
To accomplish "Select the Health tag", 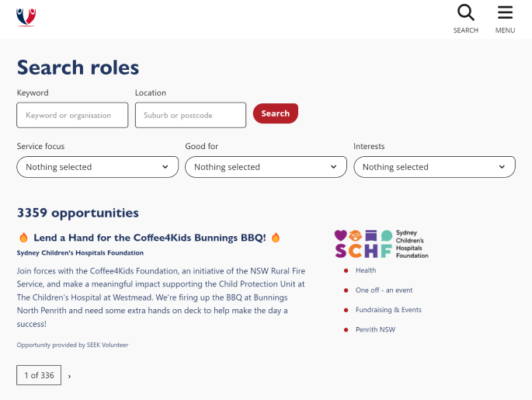I will [x=366, y=270].
